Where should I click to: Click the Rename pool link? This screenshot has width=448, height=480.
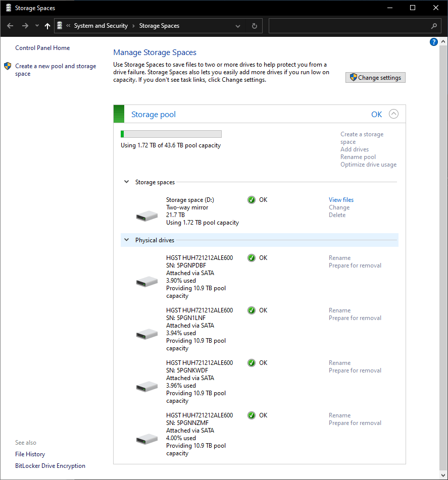click(x=358, y=157)
